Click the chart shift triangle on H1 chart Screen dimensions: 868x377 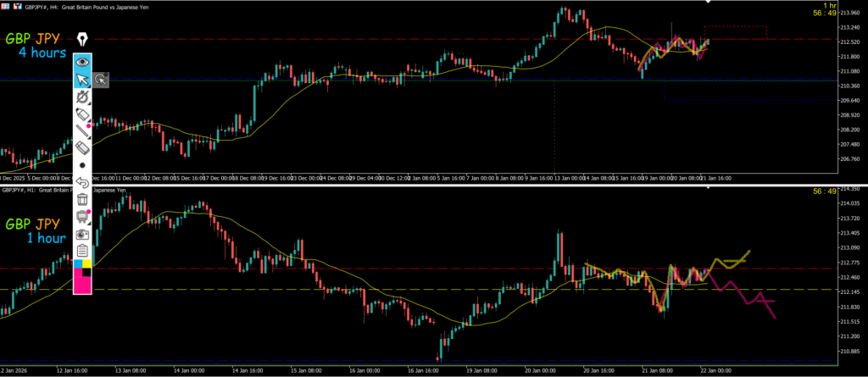click(x=708, y=188)
